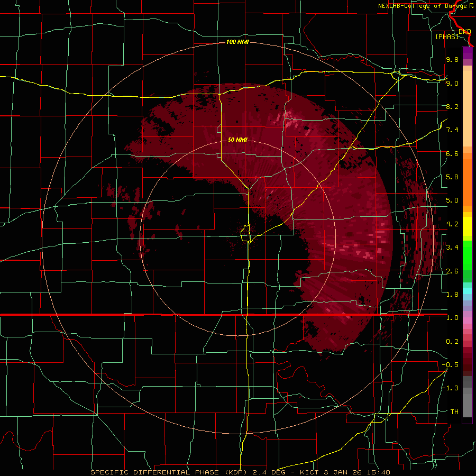Select the long orange segment of the color bar
The image size is (476, 476).
467,182
